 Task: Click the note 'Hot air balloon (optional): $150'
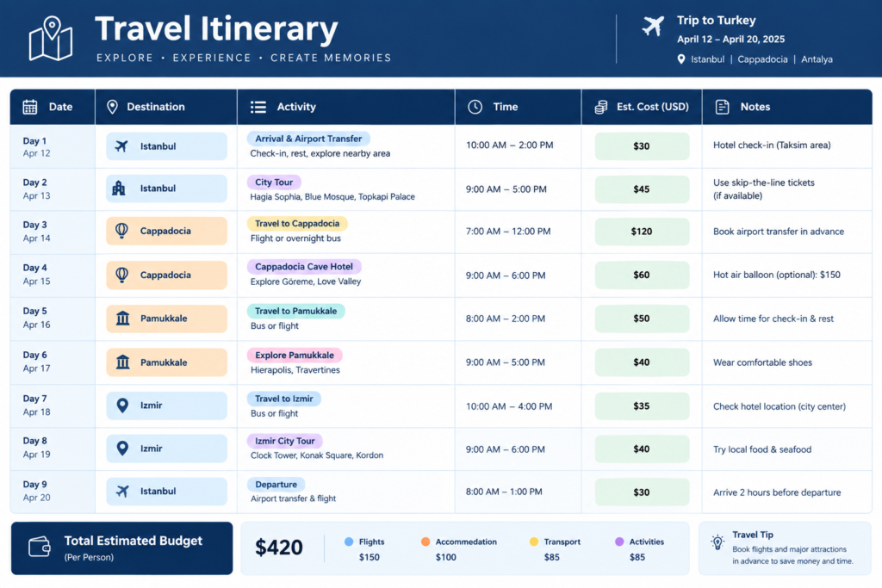[x=777, y=275]
